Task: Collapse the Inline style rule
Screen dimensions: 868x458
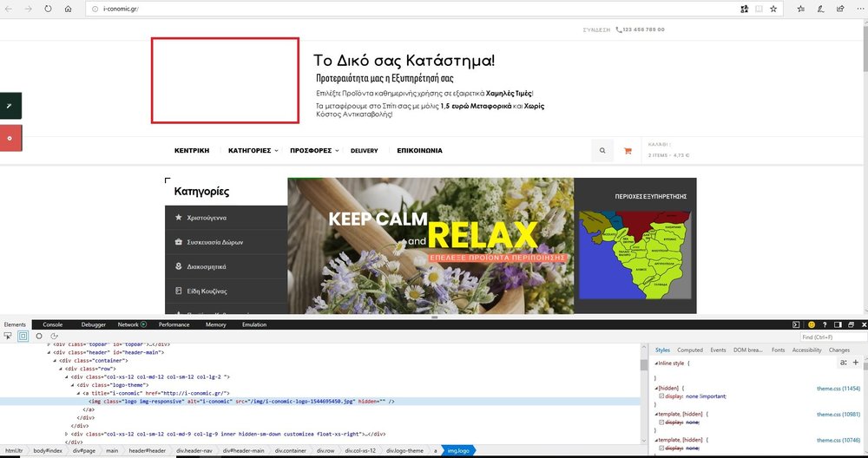Action: point(656,363)
